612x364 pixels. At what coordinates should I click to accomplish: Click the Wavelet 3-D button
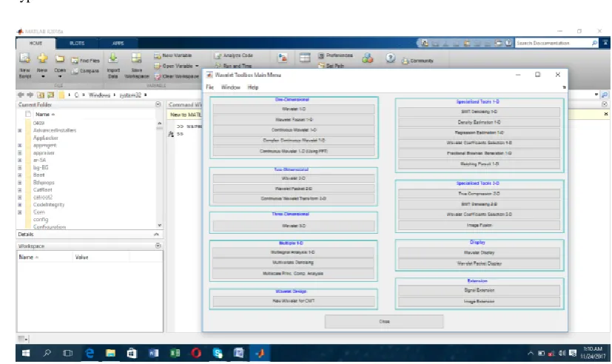pos(294,226)
